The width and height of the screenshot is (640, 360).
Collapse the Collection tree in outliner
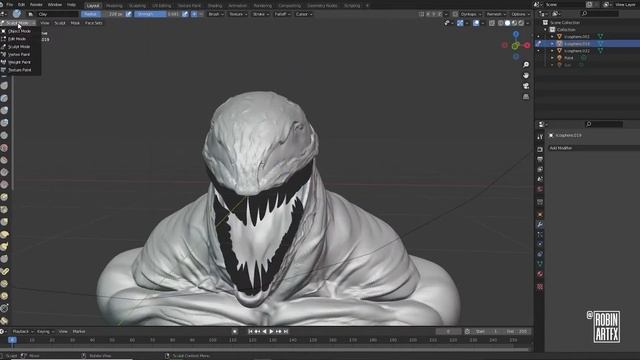[x=545, y=29]
